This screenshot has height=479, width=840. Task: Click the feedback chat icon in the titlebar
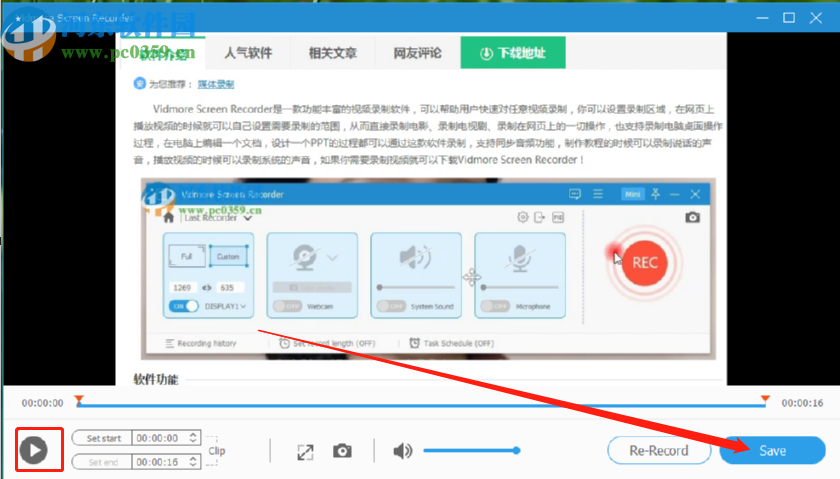(575, 194)
